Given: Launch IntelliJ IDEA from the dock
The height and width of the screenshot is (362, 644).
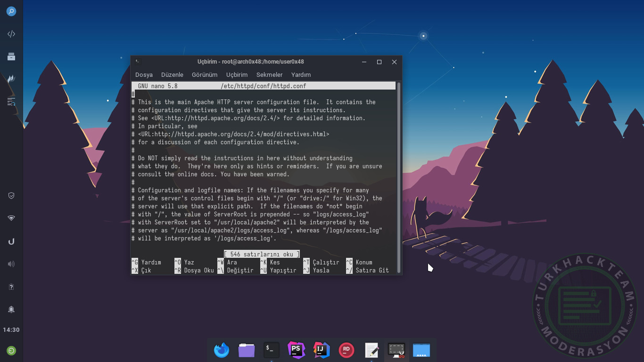Looking at the screenshot, I should [x=322, y=350].
